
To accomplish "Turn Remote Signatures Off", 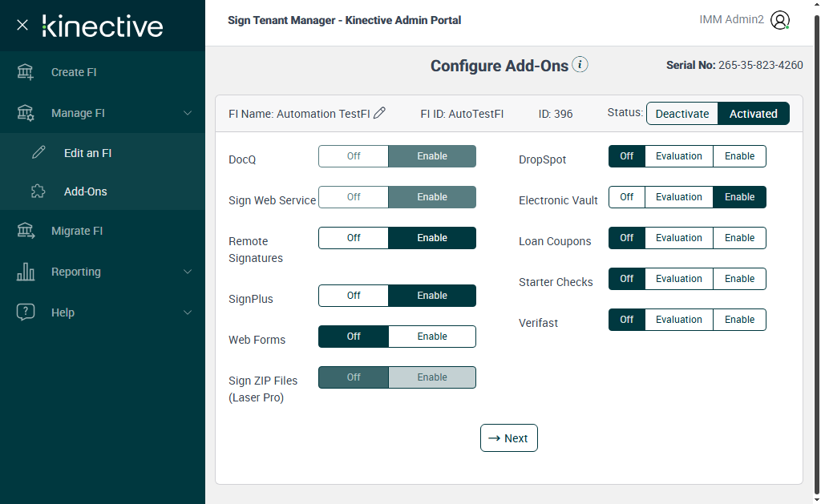I will tap(354, 238).
